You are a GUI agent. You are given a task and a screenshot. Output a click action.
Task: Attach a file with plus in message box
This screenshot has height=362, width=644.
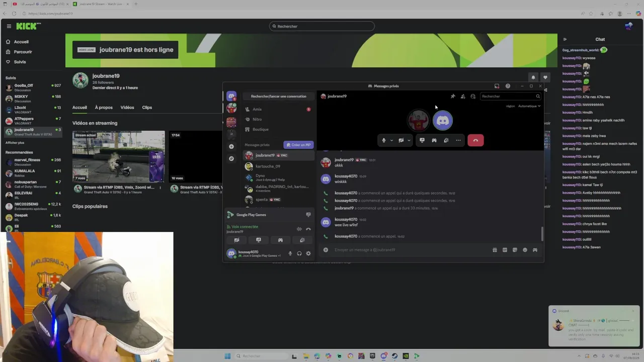(x=326, y=250)
